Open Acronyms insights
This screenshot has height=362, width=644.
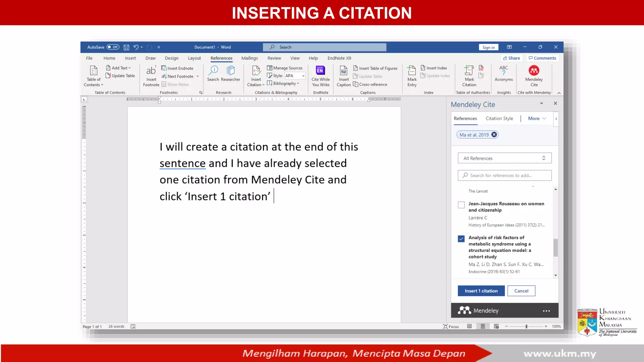point(503,74)
